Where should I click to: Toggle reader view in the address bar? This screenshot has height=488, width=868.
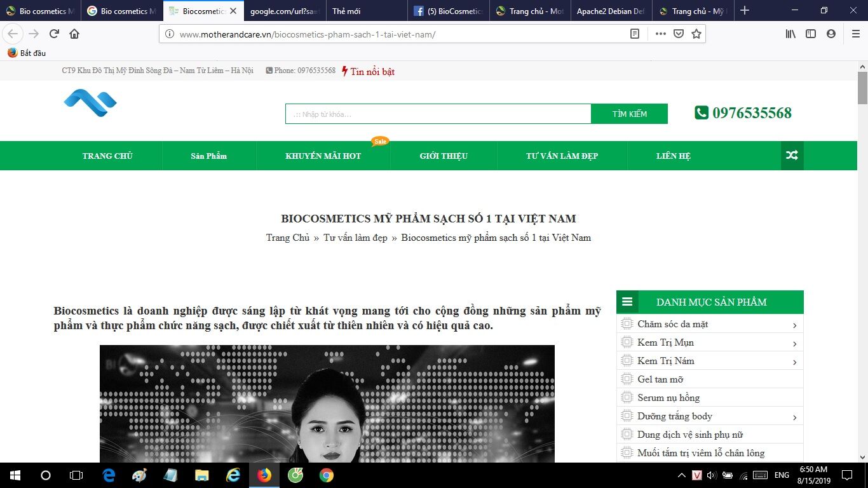coord(634,34)
